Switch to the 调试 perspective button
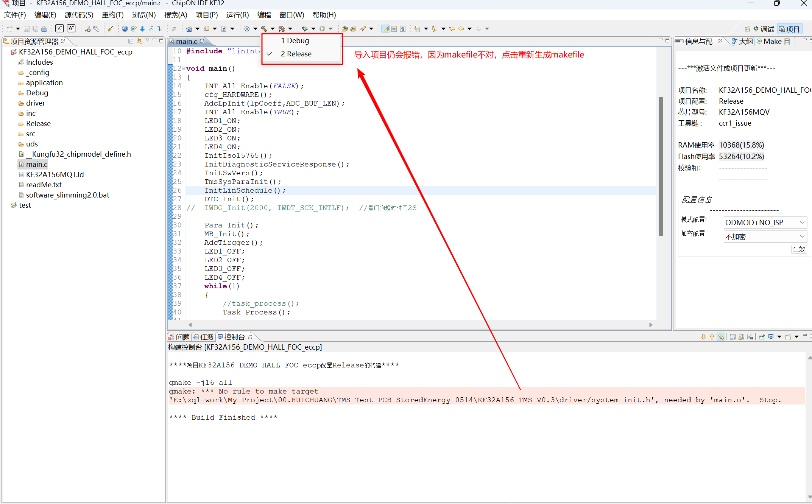812x504 pixels. click(x=764, y=29)
